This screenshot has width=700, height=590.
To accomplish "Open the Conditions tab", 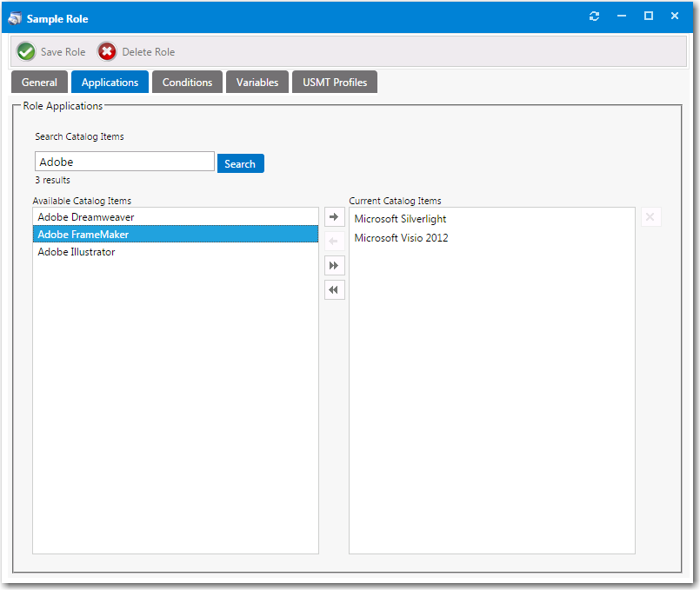I will [187, 82].
